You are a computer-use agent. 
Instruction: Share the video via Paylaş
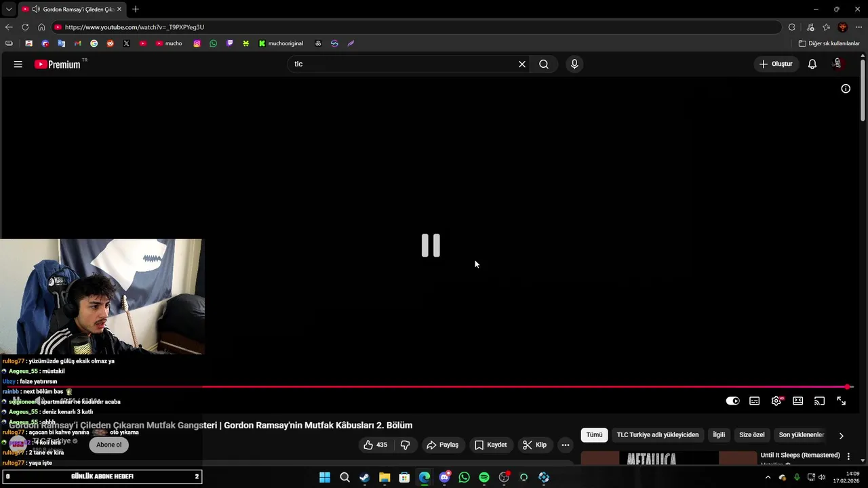point(442,445)
